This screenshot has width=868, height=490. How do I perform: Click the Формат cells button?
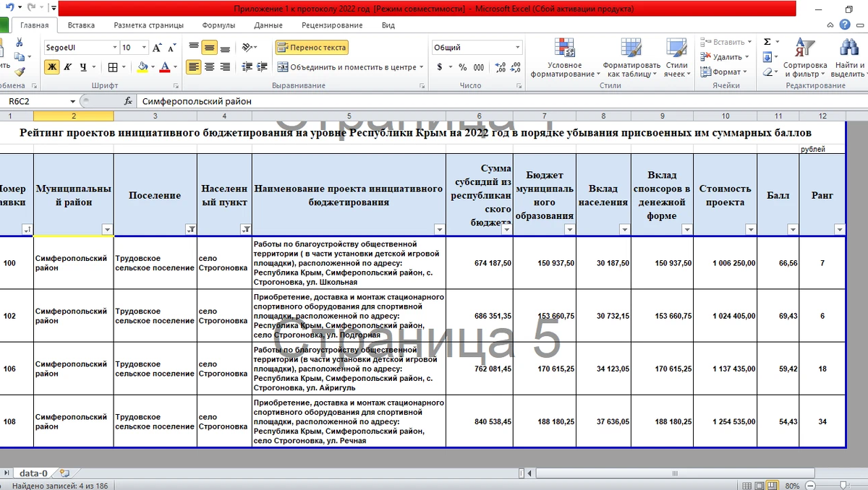[724, 72]
